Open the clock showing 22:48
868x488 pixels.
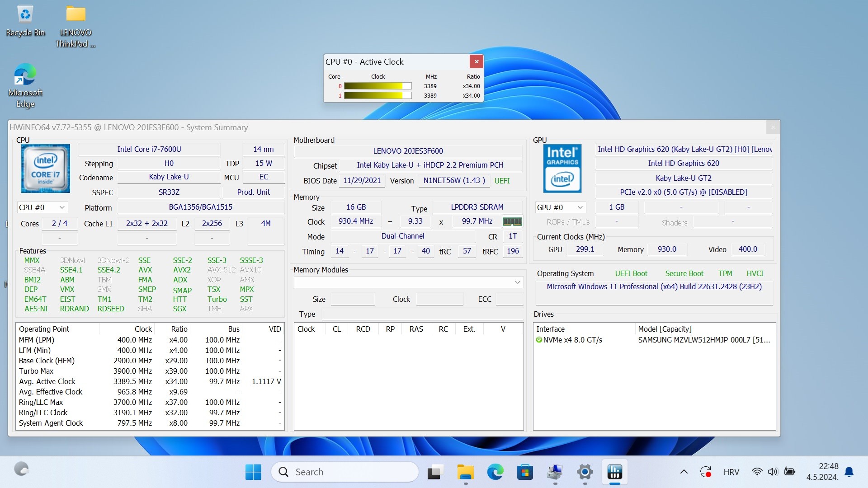[x=822, y=472]
